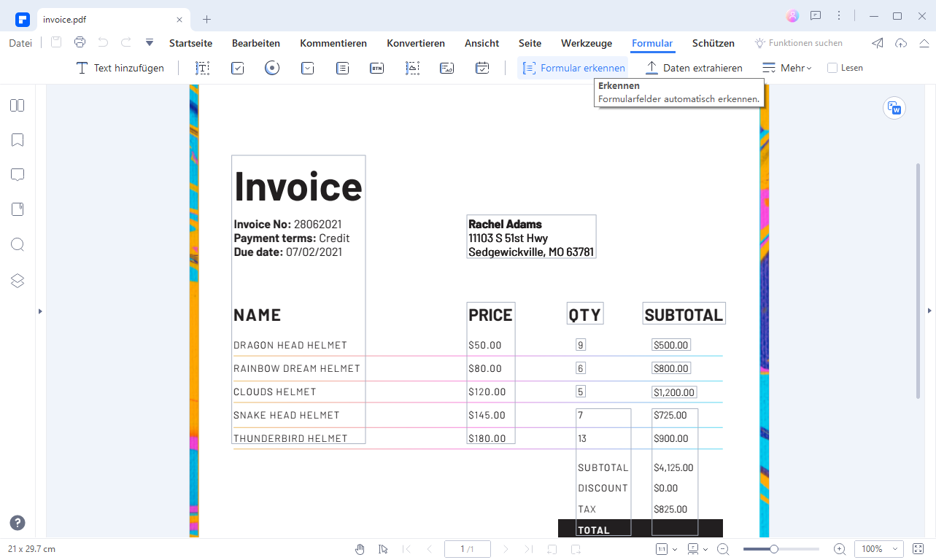Open the search panel in sidebar

tap(18, 245)
